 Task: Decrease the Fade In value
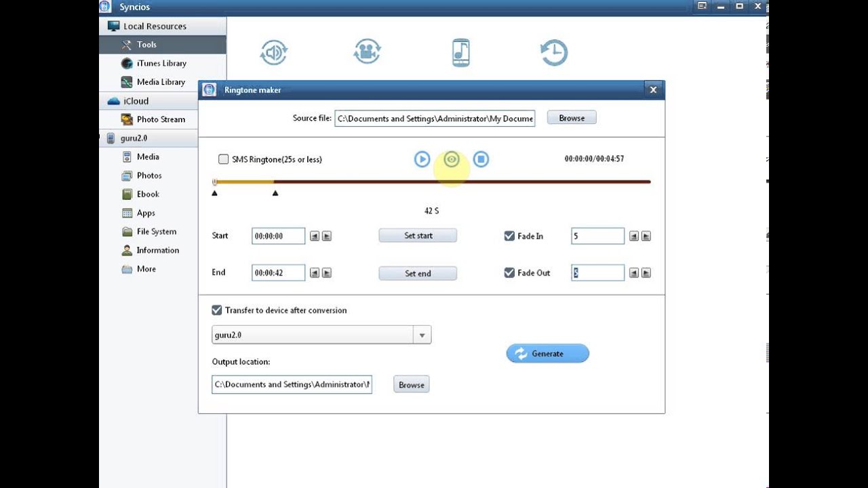point(633,236)
